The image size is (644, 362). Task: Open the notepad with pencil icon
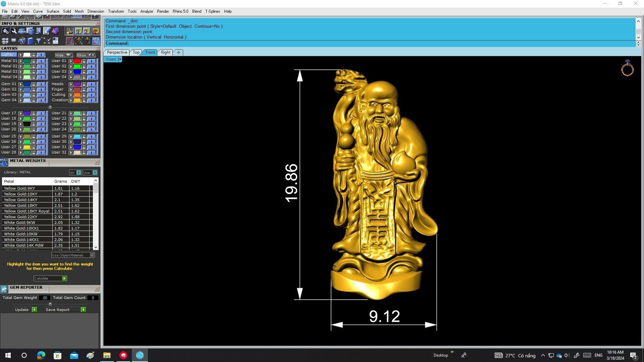click(x=47, y=31)
